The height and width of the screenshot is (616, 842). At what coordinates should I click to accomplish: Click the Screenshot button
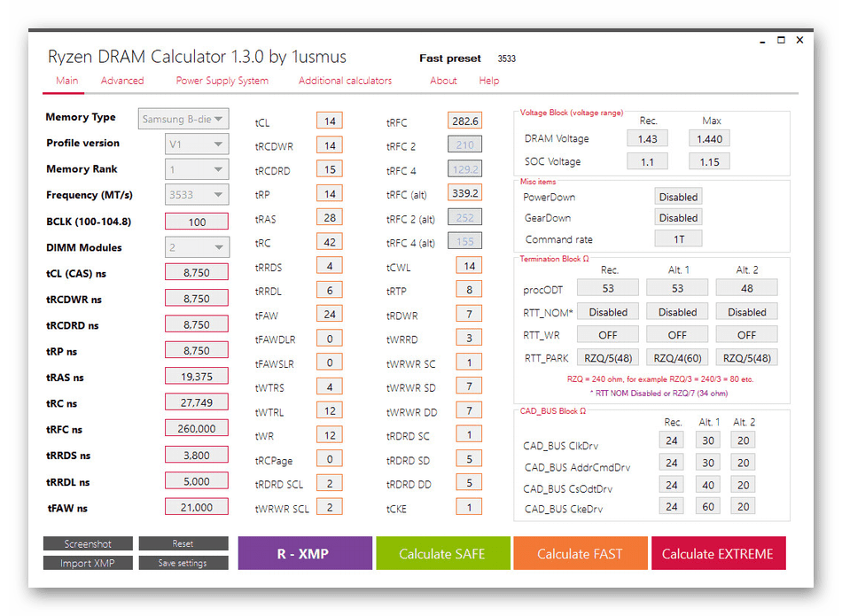[x=88, y=543]
